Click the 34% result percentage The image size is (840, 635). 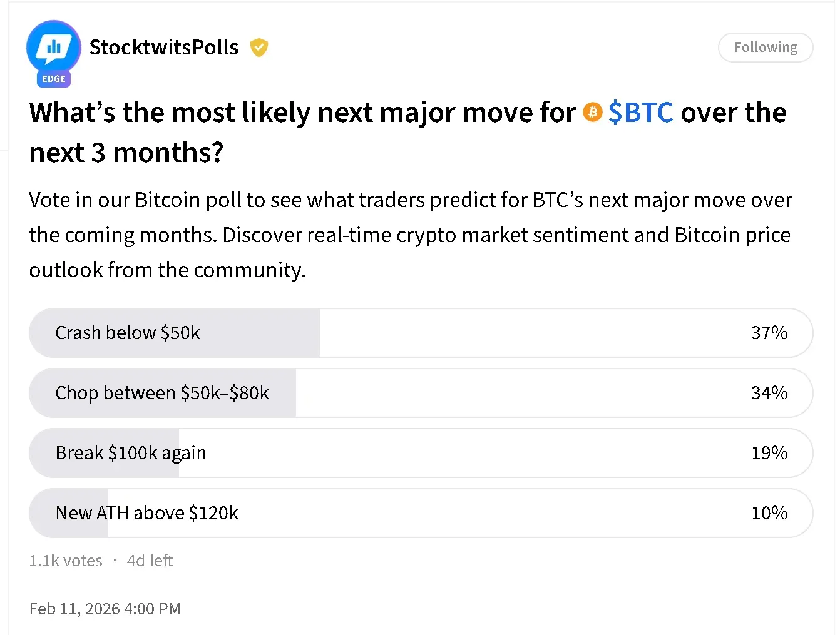pos(769,393)
